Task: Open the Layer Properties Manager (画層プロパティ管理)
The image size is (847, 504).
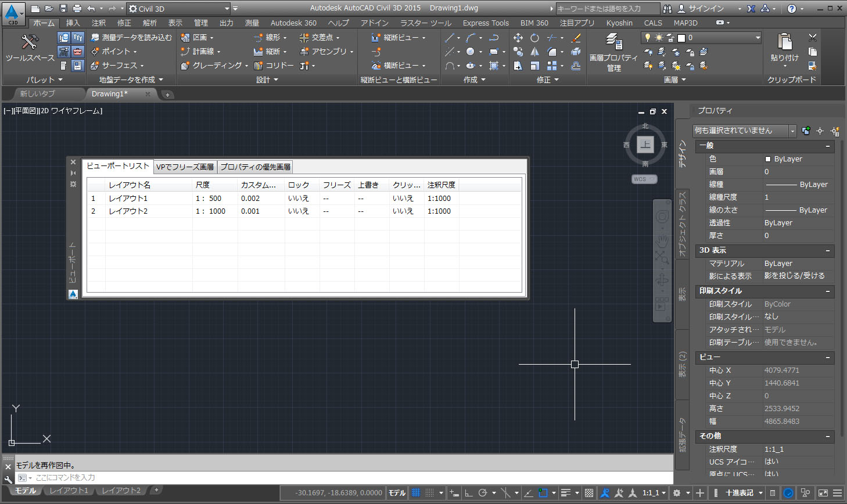Action: point(613,52)
